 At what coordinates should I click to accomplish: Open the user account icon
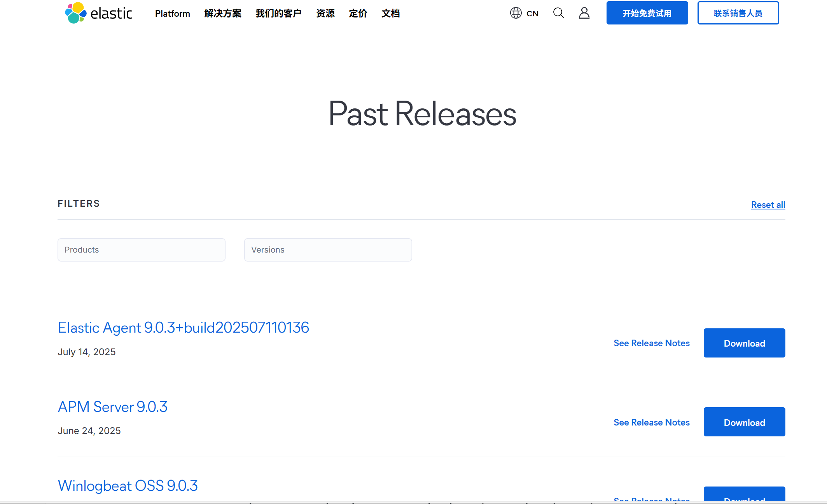coord(584,13)
